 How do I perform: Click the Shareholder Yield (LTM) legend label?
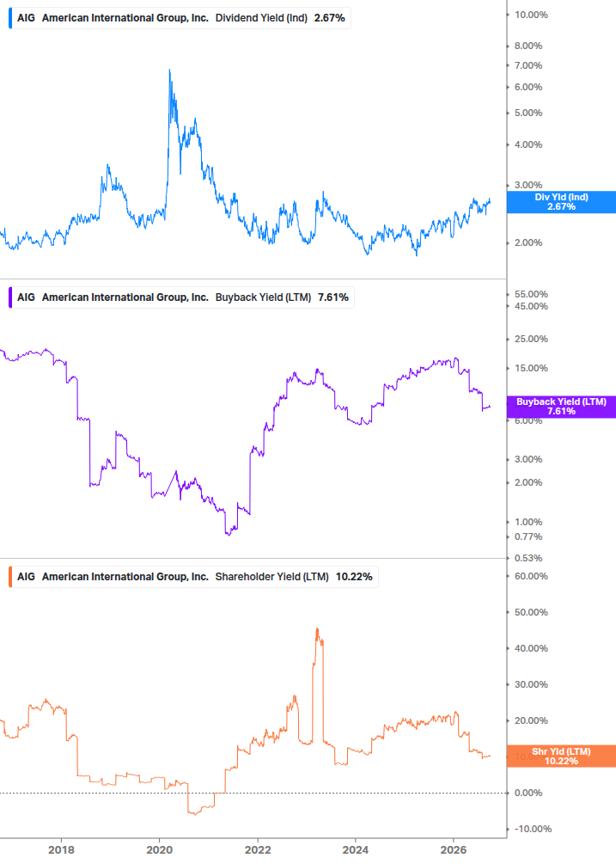click(x=272, y=577)
